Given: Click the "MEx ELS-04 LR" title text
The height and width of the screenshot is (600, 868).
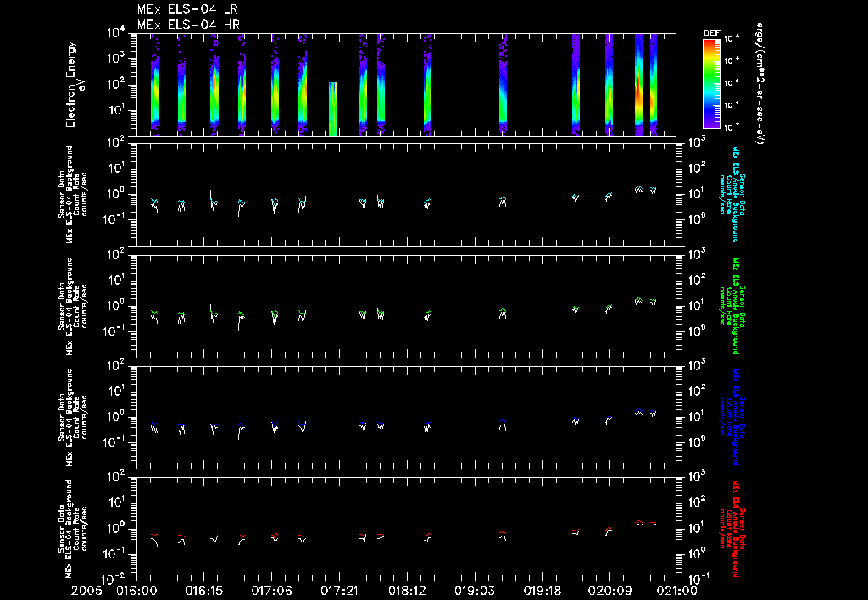Looking at the screenshot, I should tap(187, 9).
